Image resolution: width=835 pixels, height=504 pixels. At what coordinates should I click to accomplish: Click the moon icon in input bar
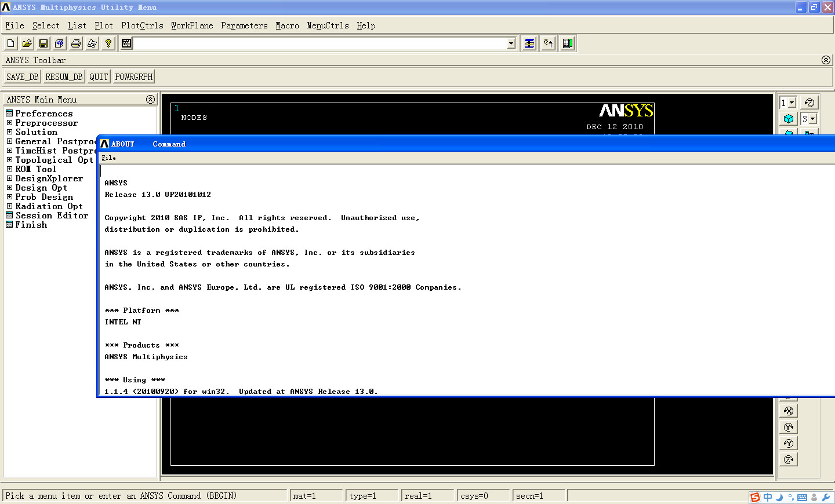coord(779,497)
